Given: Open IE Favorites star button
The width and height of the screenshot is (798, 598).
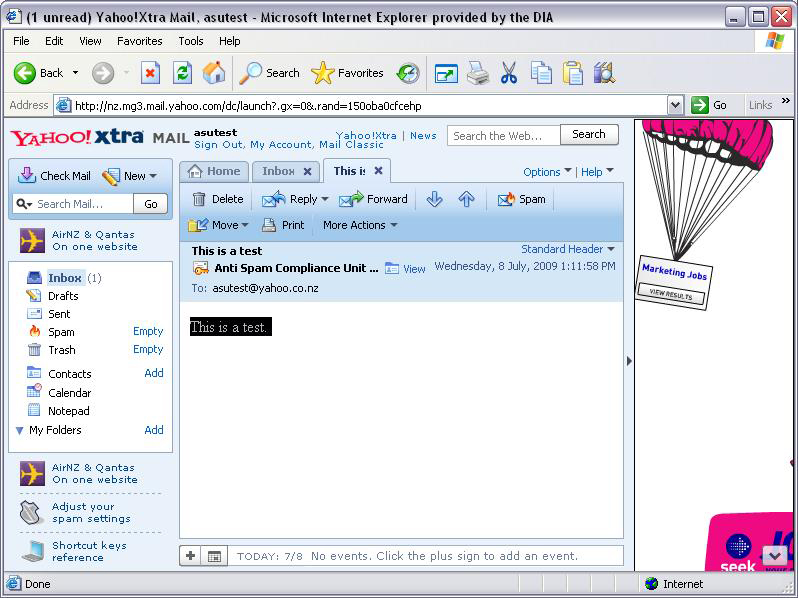Looking at the screenshot, I should pos(347,73).
